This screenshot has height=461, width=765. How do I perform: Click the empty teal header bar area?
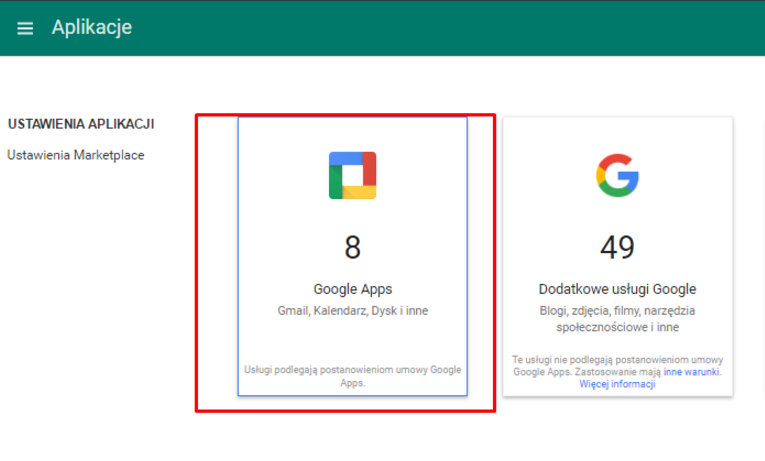click(439, 28)
